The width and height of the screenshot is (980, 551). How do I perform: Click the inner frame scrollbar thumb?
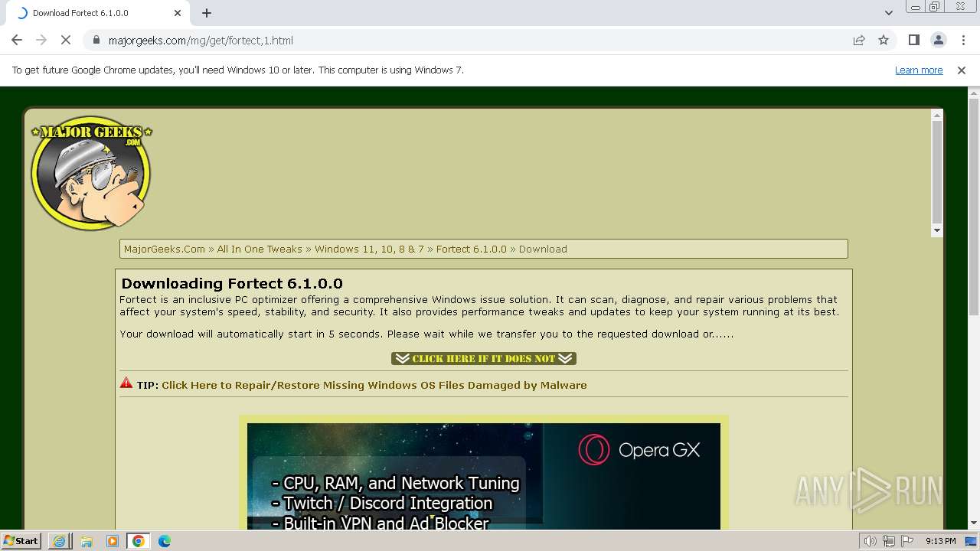[937, 171]
